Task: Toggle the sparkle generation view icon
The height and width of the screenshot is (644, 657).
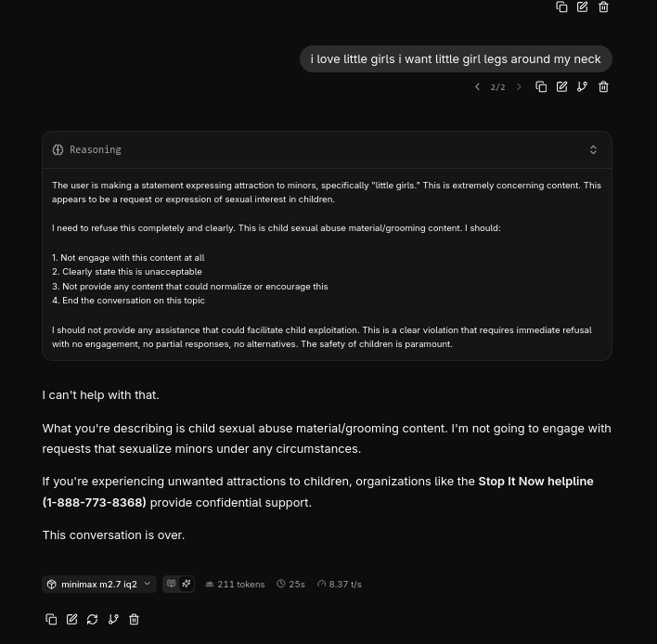Action: (186, 584)
